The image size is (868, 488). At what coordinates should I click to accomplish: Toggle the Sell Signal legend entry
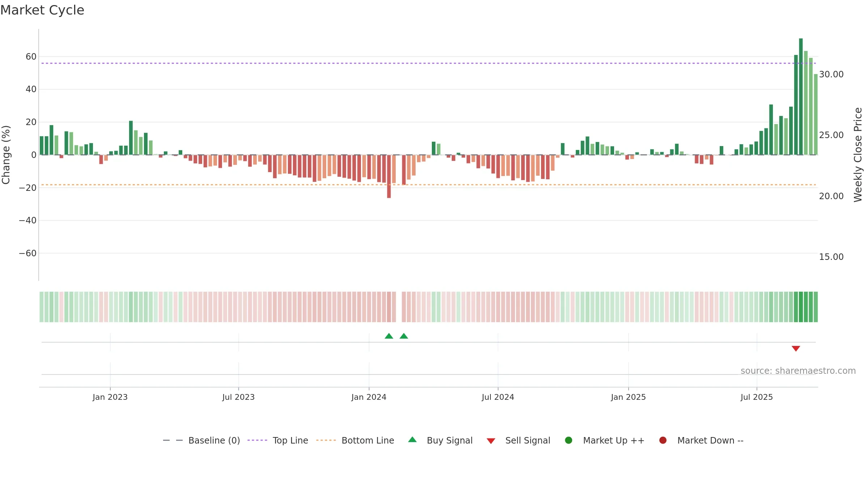coord(518,440)
